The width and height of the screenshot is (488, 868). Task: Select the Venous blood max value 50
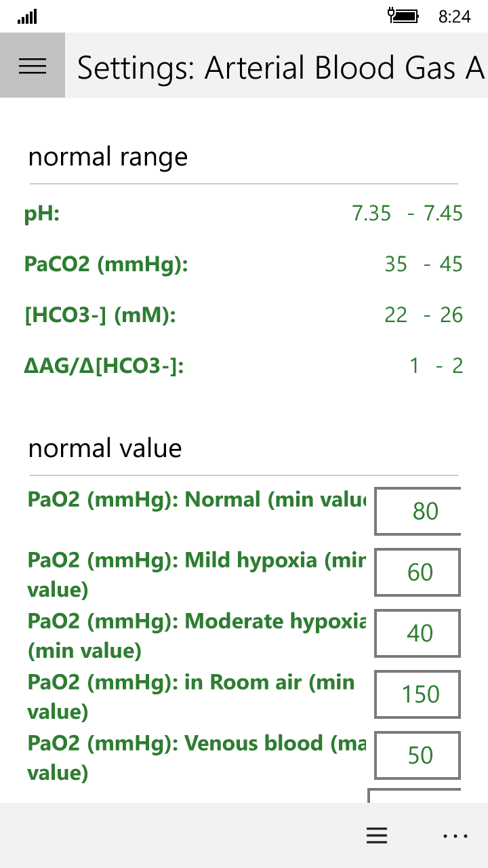(x=417, y=755)
